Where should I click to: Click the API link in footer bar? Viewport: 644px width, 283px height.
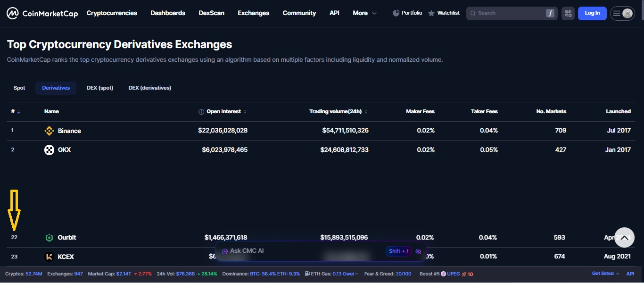click(x=630, y=274)
